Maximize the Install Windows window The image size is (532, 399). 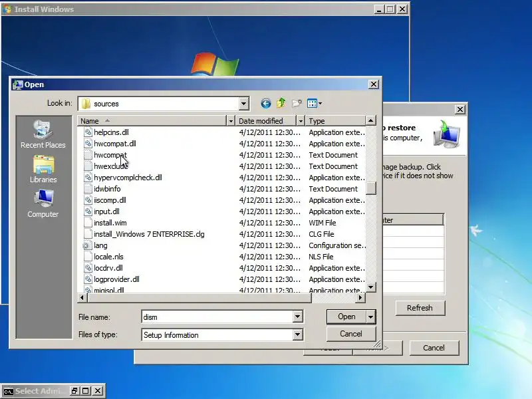pyautogui.click(x=390, y=9)
